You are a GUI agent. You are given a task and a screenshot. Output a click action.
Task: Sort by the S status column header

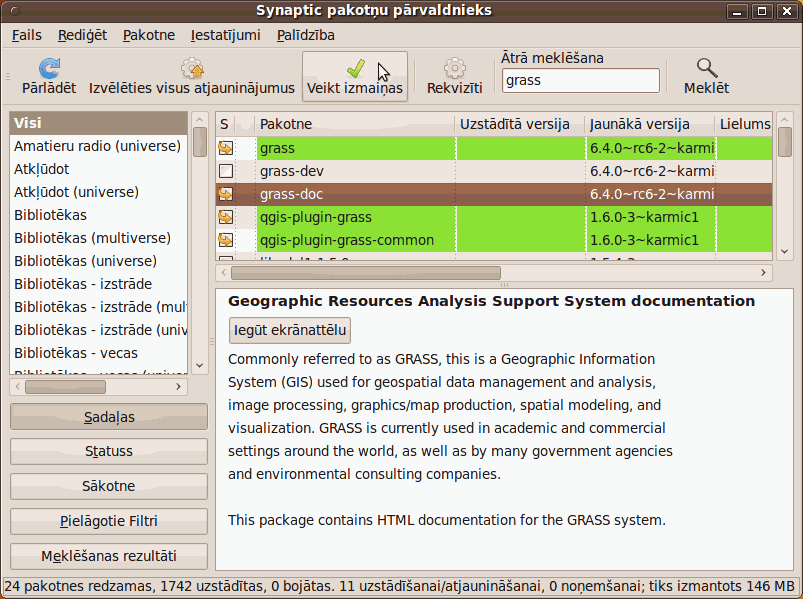[x=225, y=124]
